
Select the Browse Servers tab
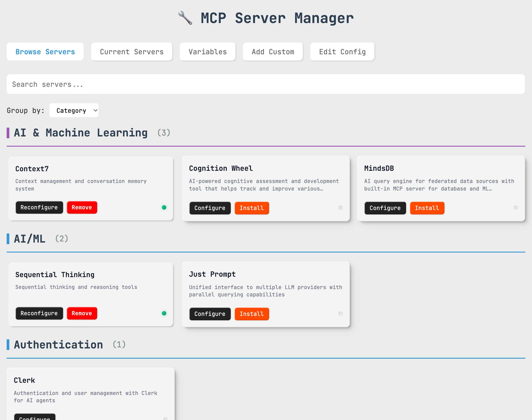point(45,52)
